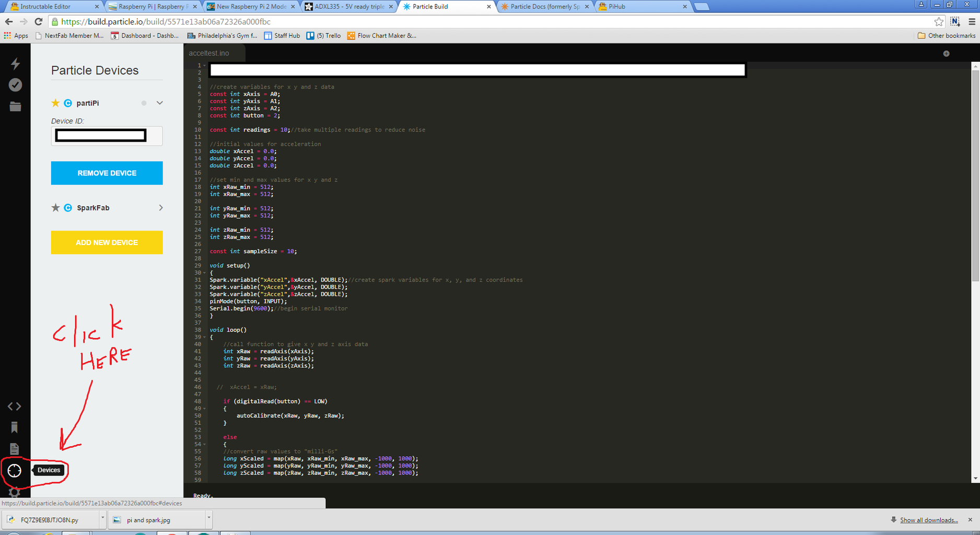Open the Settings gear icon in sidebar
Screen dimensions: 980x535
(15, 492)
